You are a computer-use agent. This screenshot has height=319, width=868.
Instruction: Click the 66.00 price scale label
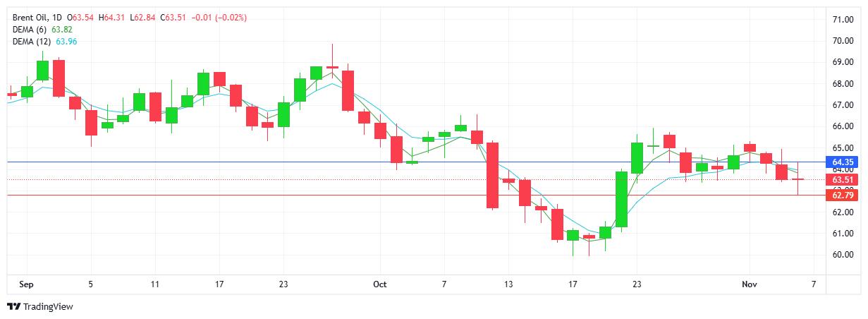[843, 126]
